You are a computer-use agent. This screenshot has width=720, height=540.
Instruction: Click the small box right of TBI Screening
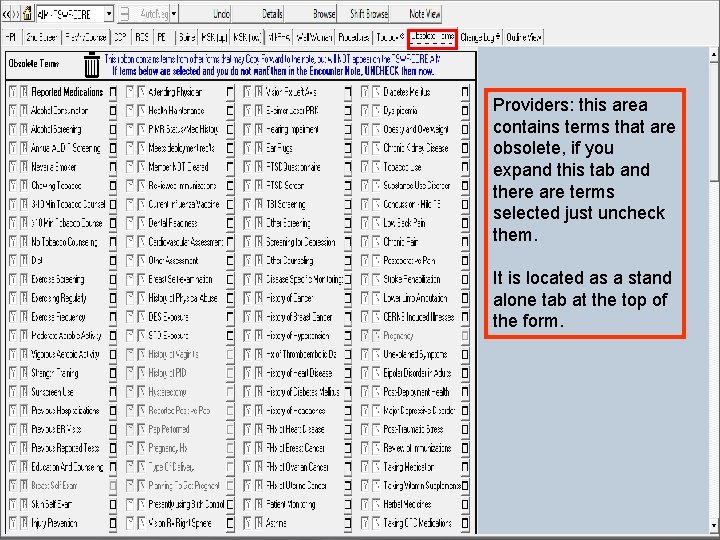click(x=348, y=205)
